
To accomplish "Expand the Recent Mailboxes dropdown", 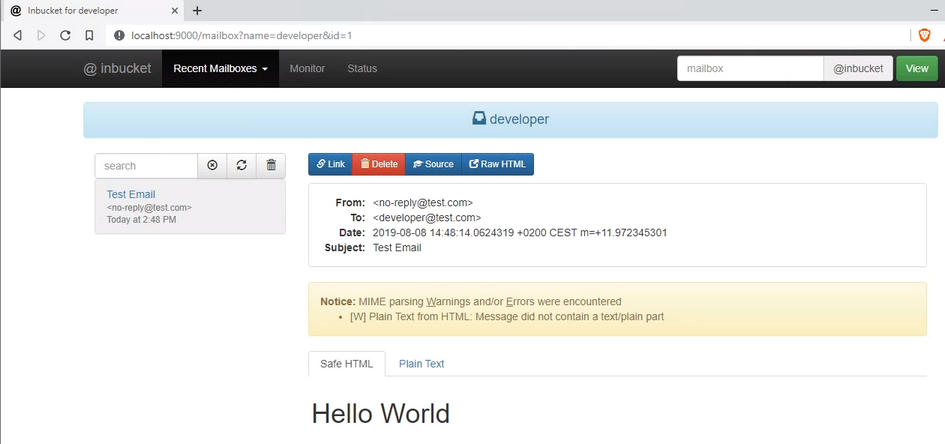I will pyautogui.click(x=220, y=69).
